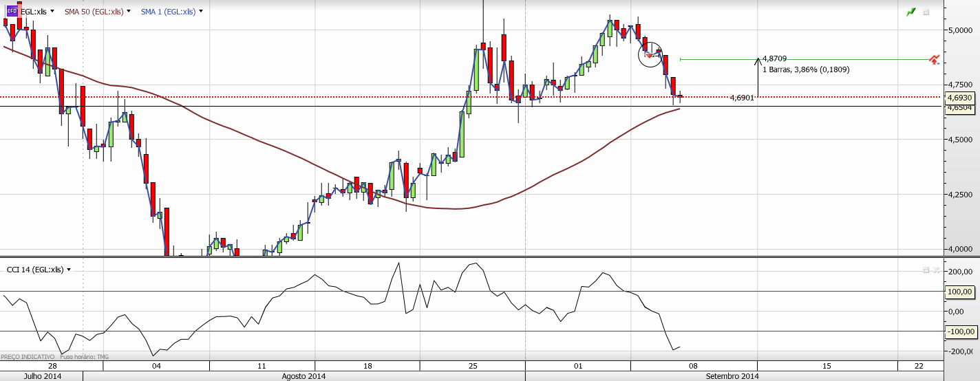
Task: Open the CCI 14 (EGL:xlis) indicator dropdown
Action: click(69, 270)
